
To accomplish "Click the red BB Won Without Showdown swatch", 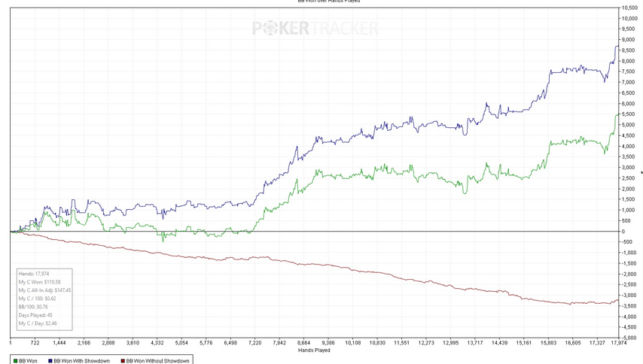I will coord(123,361).
